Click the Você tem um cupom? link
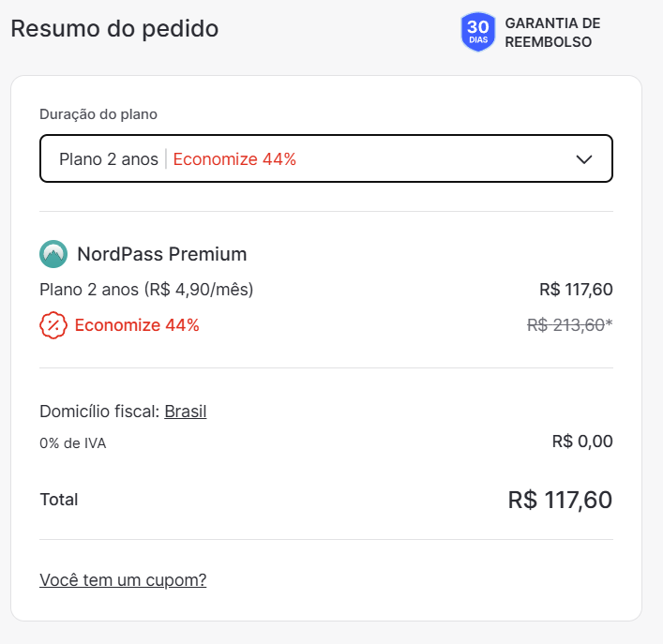663x644 pixels. tap(123, 579)
